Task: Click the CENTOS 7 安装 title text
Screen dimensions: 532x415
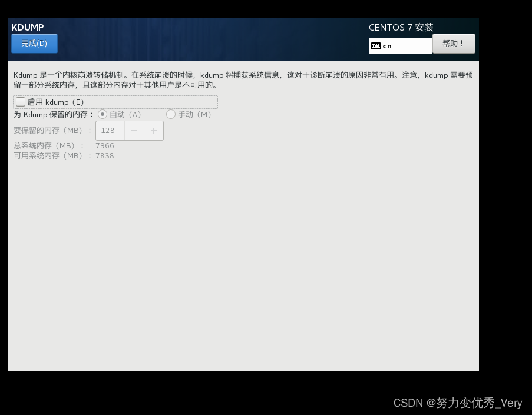Action: [x=401, y=28]
